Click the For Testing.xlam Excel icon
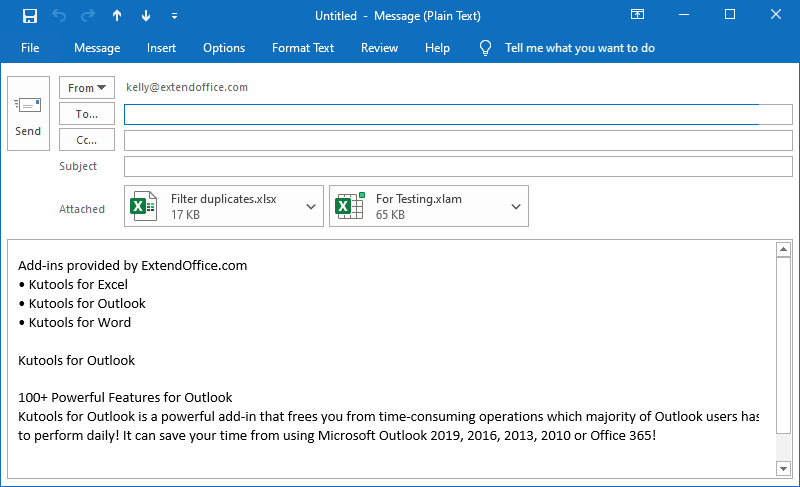This screenshot has width=800, height=487. point(349,206)
